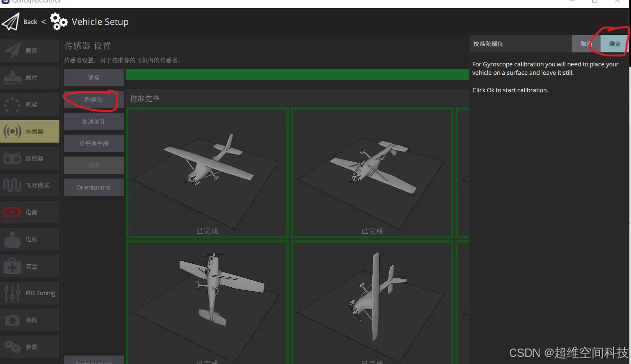Viewport: 631px width, 364px height.
Task: Select the top-middle upside-down plane orientation
Action: click(372, 173)
